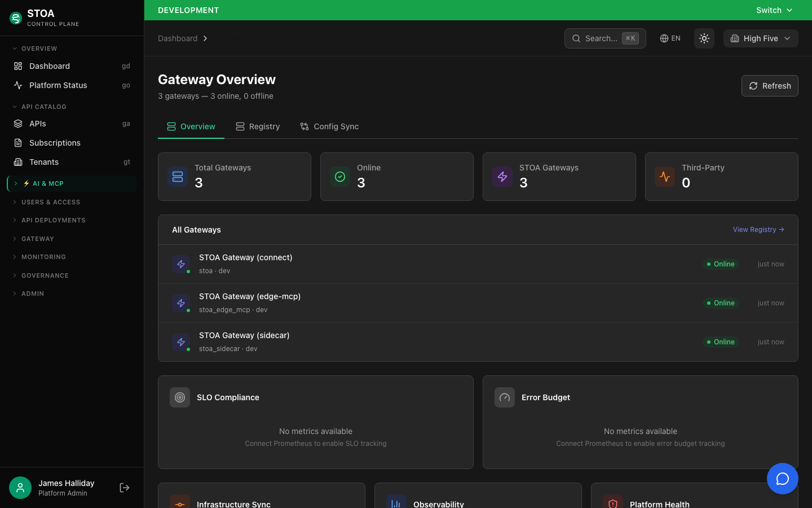Viewport: 812px width, 508px height.
Task: Expand the AI & MCP section
Action: [72, 183]
